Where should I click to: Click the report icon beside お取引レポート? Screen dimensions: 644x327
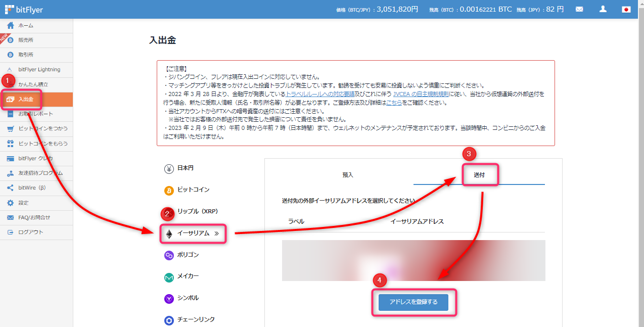click(x=10, y=114)
